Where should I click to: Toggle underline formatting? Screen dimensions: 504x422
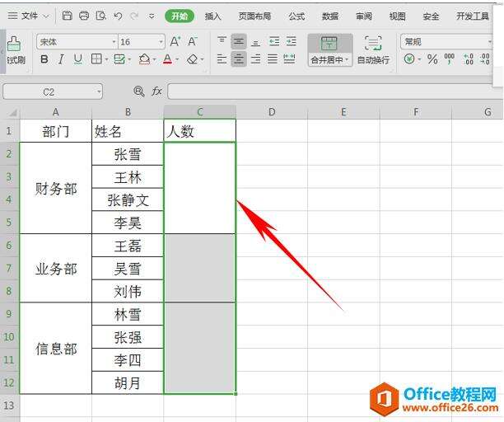point(77,59)
